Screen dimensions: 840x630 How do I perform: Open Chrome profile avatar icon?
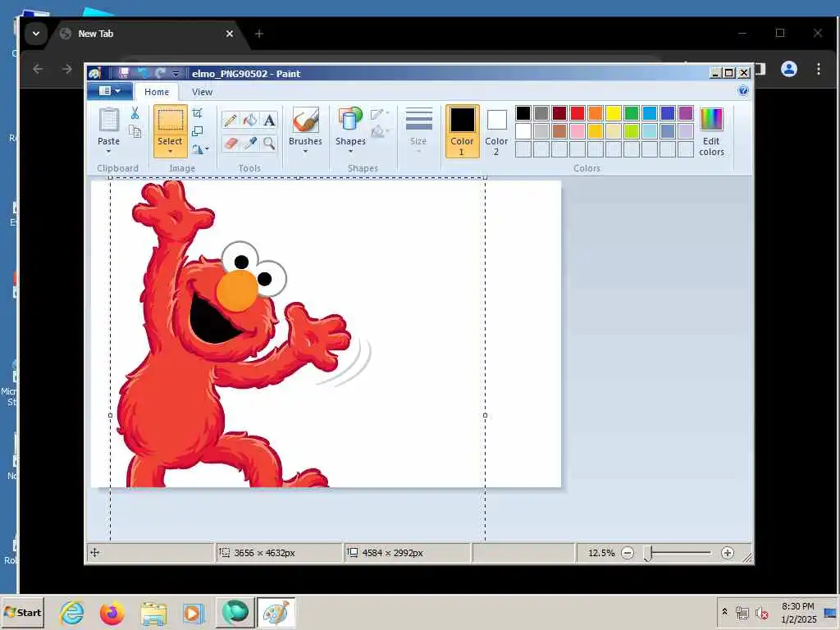coord(788,69)
